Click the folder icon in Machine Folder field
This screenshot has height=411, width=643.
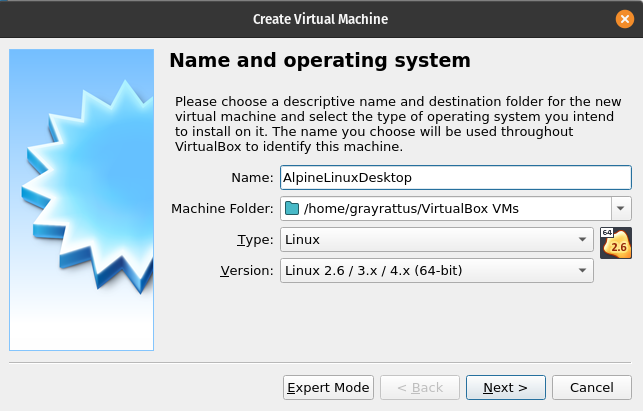(292, 208)
